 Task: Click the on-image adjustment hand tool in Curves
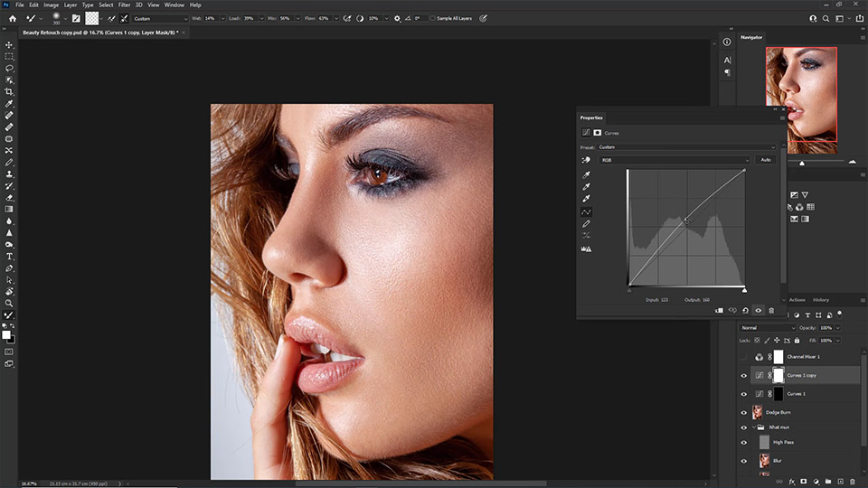pos(587,160)
